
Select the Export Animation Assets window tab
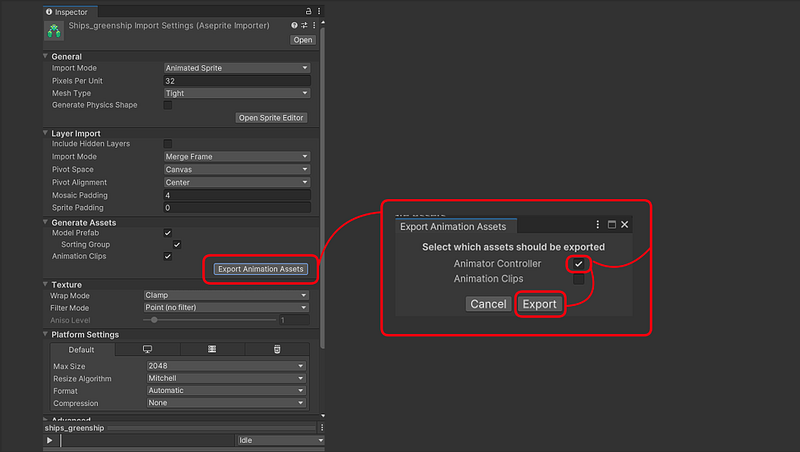[x=456, y=227]
